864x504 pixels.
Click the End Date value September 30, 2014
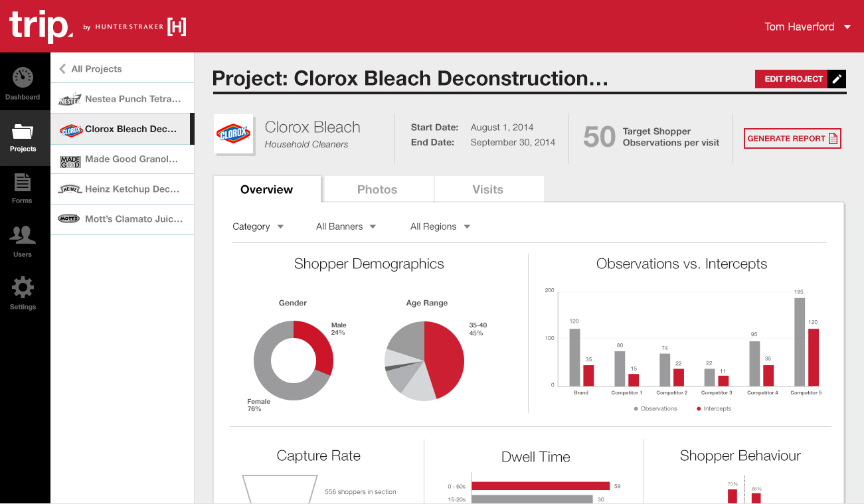(x=513, y=142)
